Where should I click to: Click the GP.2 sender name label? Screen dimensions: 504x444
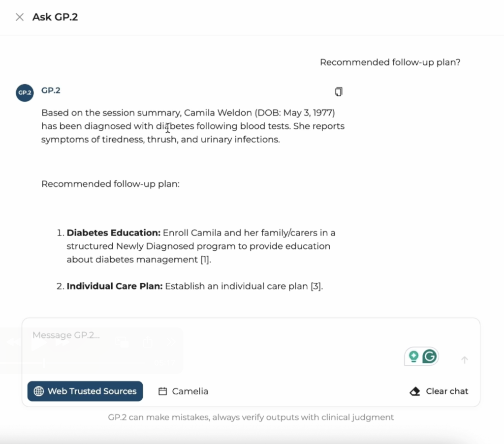pyautogui.click(x=51, y=90)
